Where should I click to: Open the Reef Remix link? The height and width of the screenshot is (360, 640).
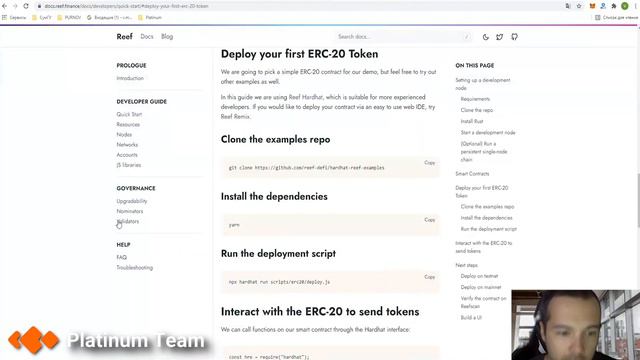click(x=235, y=116)
